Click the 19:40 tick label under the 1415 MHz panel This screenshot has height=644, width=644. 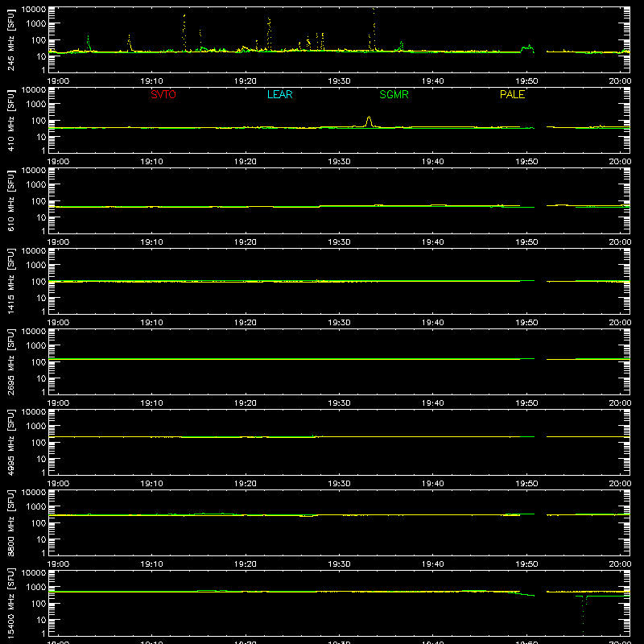(x=432, y=323)
